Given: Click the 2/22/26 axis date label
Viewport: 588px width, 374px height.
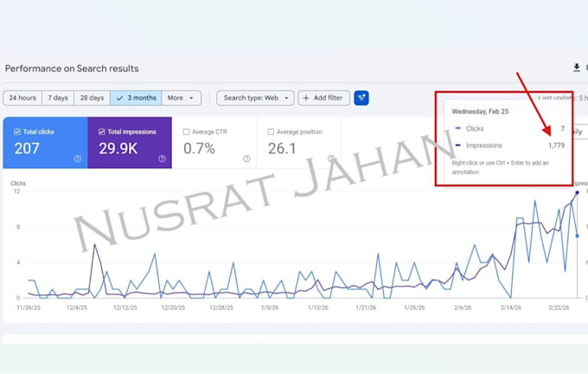Looking at the screenshot, I should click(559, 307).
